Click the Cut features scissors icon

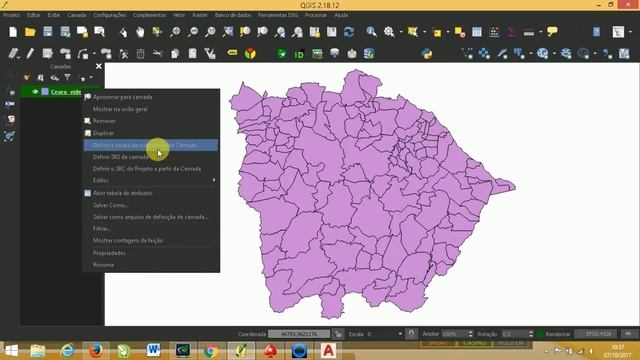(158, 53)
